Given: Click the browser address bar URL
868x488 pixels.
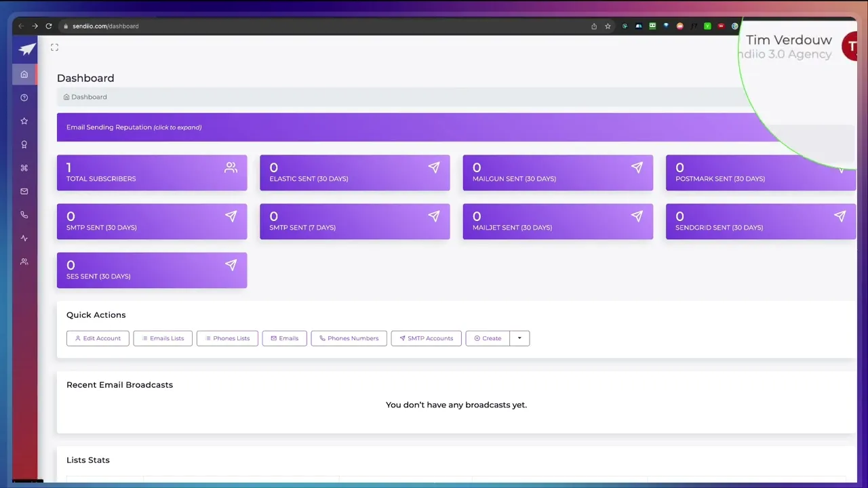Looking at the screenshot, I should [x=105, y=26].
